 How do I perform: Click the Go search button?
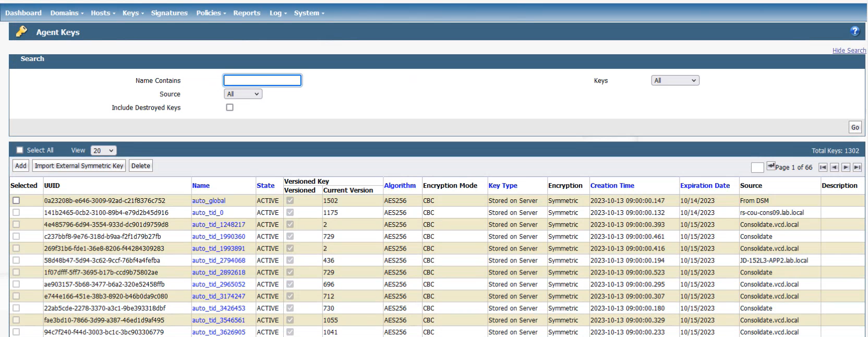coord(855,127)
